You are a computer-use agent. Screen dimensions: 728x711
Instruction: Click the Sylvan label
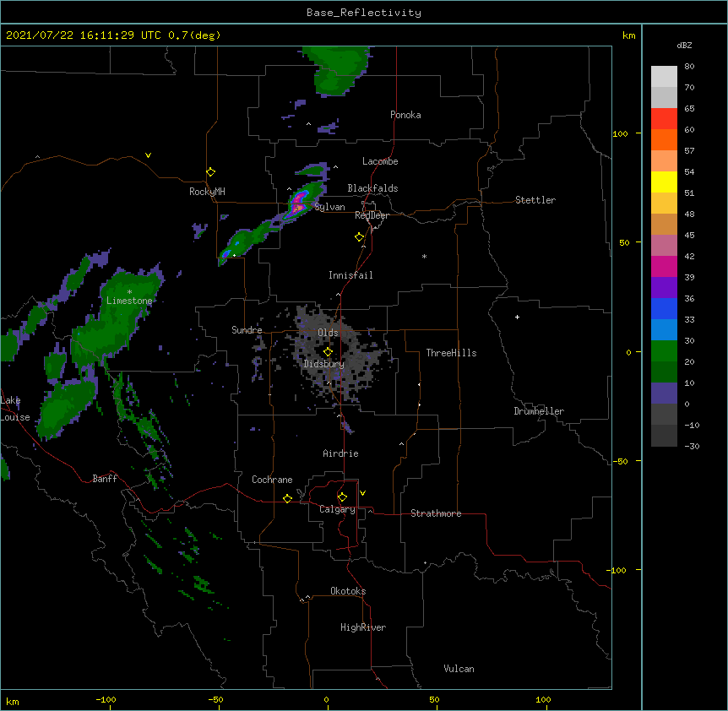tap(329, 207)
